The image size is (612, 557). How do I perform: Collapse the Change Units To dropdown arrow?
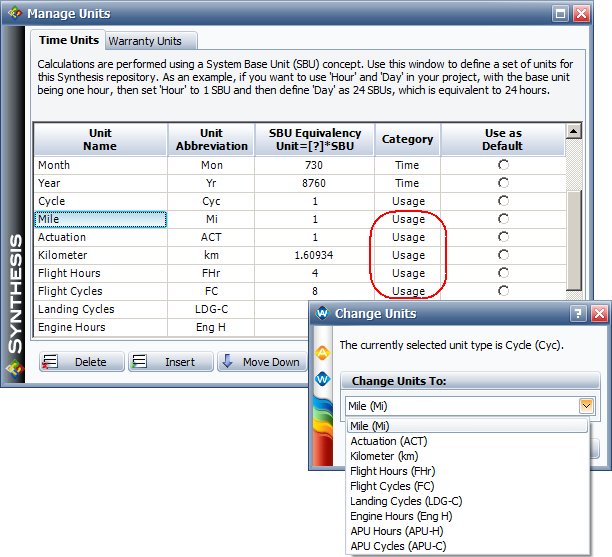pyautogui.click(x=589, y=406)
